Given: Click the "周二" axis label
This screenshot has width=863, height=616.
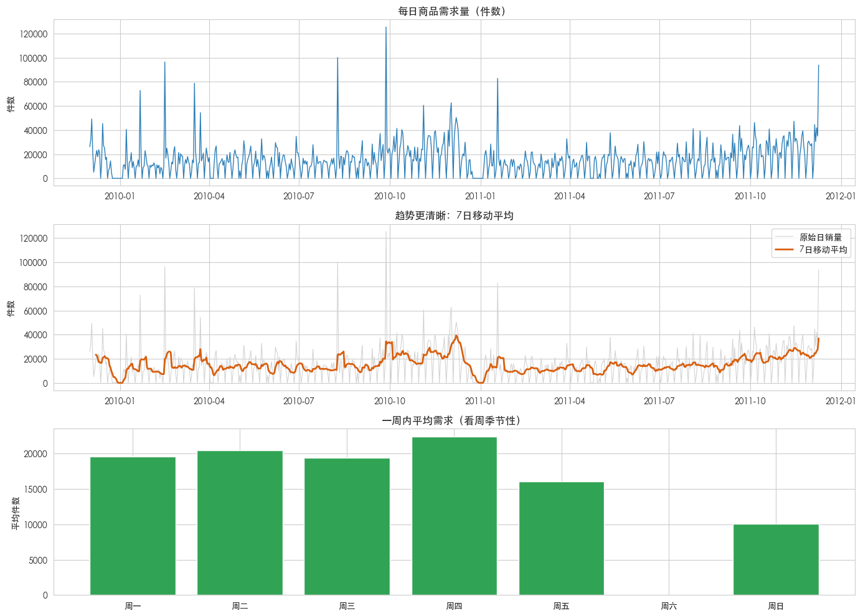Looking at the screenshot, I should (x=240, y=606).
